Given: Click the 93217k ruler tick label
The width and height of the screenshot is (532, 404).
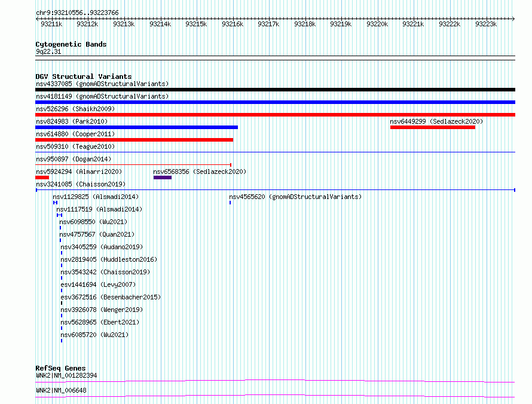Looking at the screenshot, I should (x=268, y=24).
